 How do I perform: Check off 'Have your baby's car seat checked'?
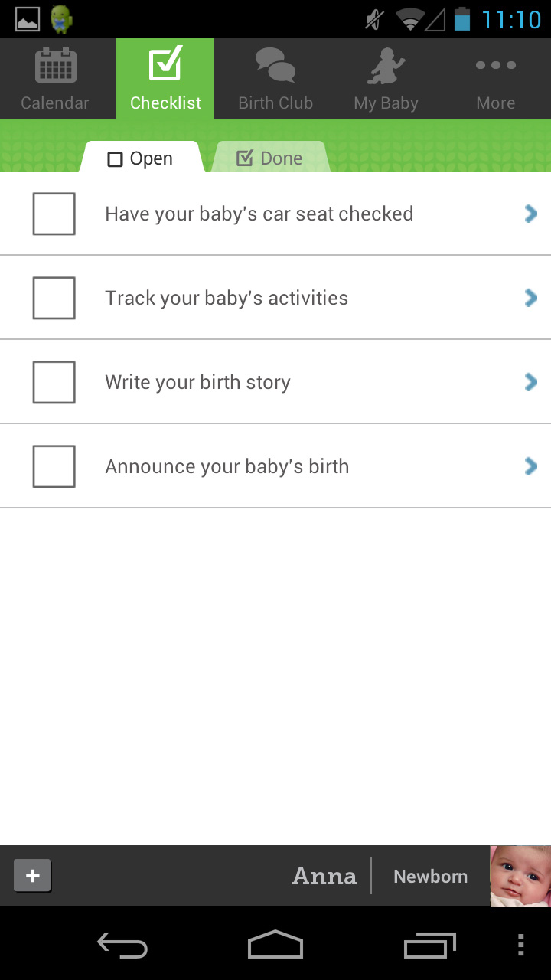coord(54,214)
